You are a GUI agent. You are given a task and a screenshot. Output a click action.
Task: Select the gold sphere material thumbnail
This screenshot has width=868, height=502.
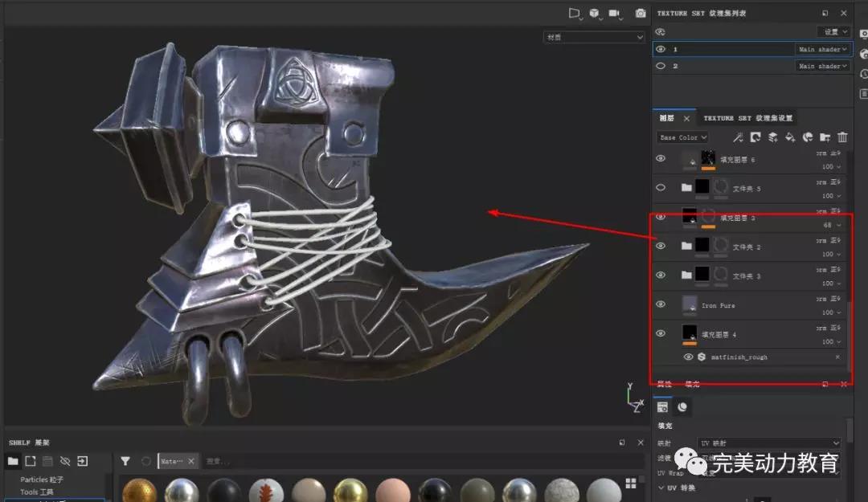(x=139, y=491)
